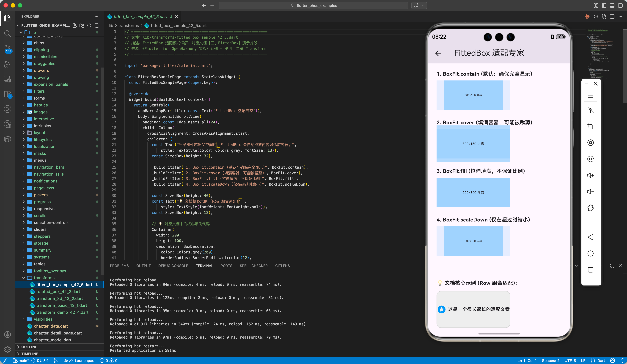Toggle the primary side bar layout

pyautogui.click(x=604, y=5)
